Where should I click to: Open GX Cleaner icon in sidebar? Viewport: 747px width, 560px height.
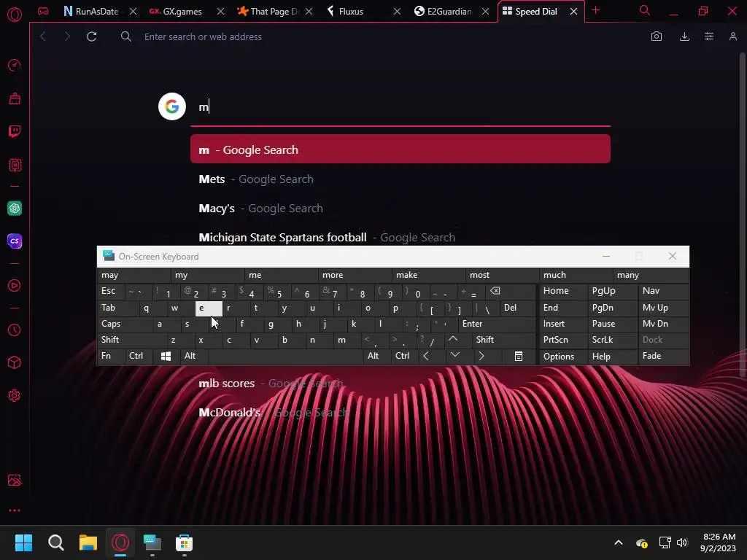coord(15,98)
